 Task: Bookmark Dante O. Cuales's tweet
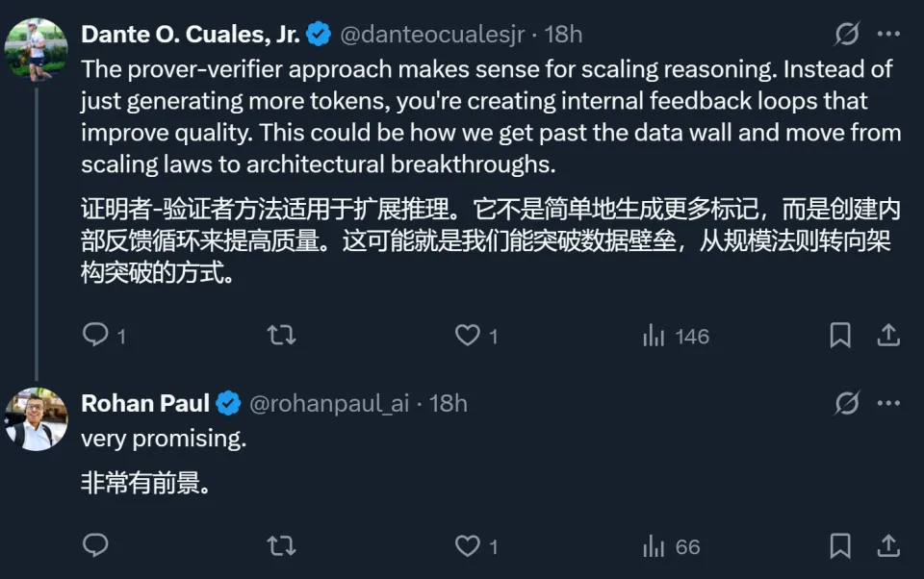click(x=839, y=335)
